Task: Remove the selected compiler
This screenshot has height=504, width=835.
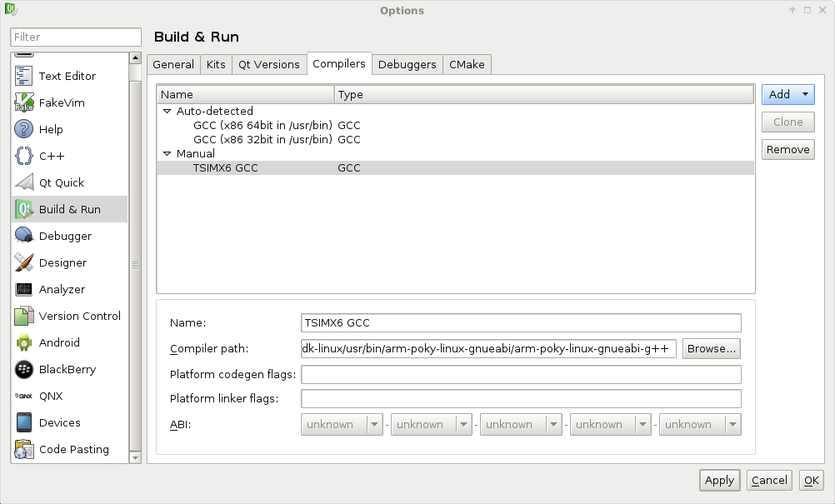Action: click(x=787, y=150)
